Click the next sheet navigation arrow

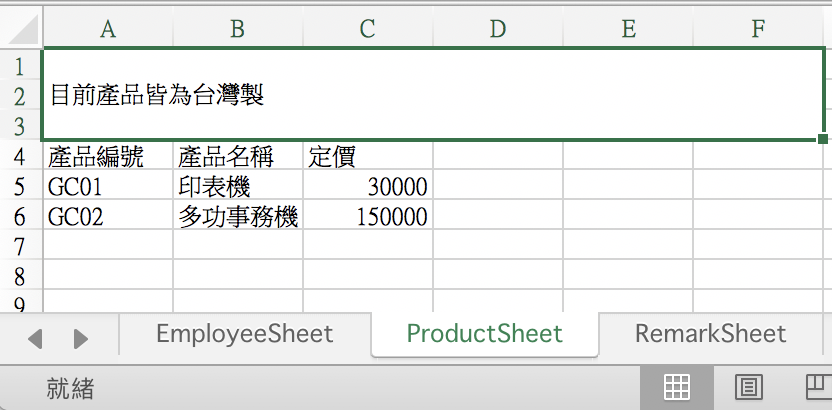tap(80, 338)
